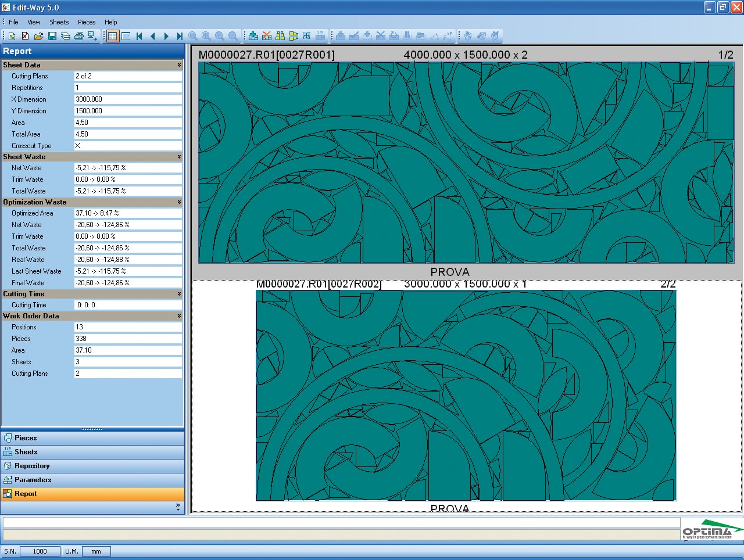Click the greyed insert-into-tray icon

pyautogui.click(x=341, y=36)
